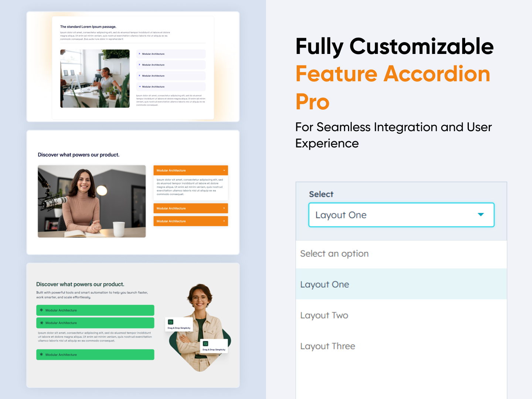Open the Layout One select dropdown
Image resolution: width=532 pixels, height=399 pixels.
401,215
